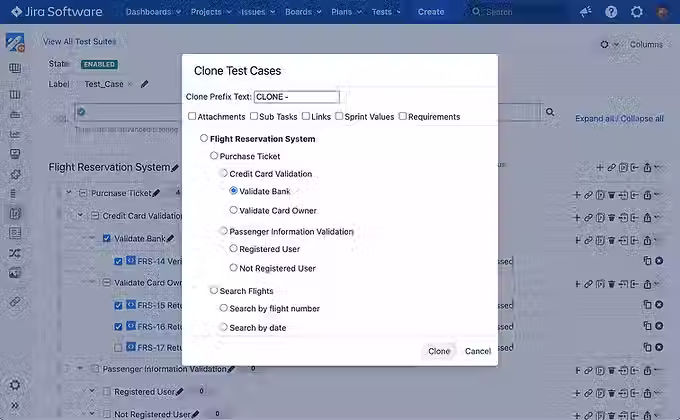Open the gear dropdown beside Columns
The width and height of the screenshot is (680, 420).
pyautogui.click(x=609, y=44)
